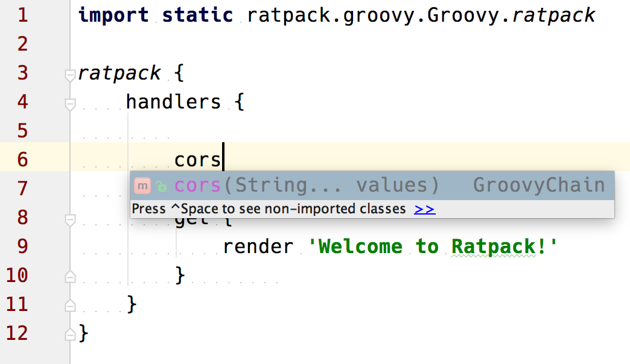This screenshot has height=364, width=630.
Task: Collapse the ratpack block fold marker
Action: click(x=70, y=75)
